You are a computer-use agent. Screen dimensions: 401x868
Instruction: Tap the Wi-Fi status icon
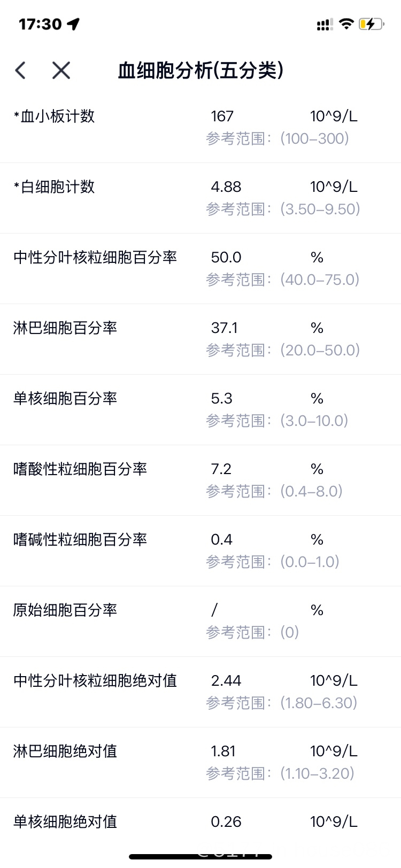click(x=346, y=24)
